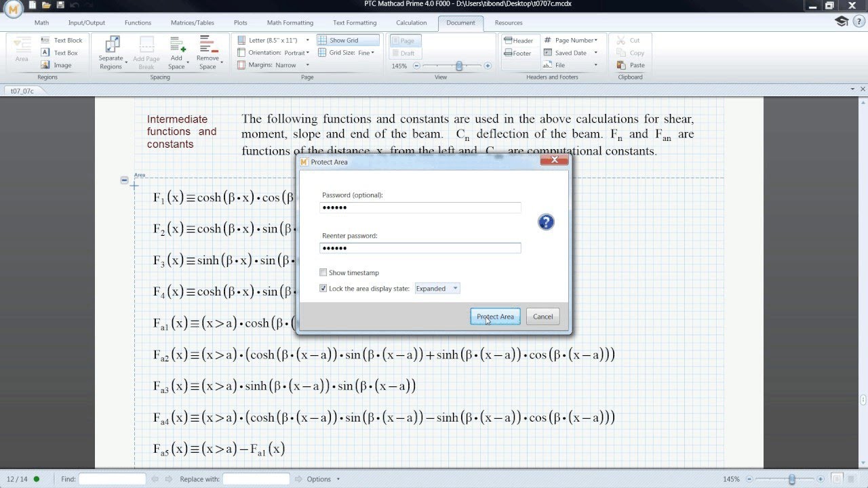
Task: Open the Text Formatting tab
Action: pyautogui.click(x=355, y=22)
